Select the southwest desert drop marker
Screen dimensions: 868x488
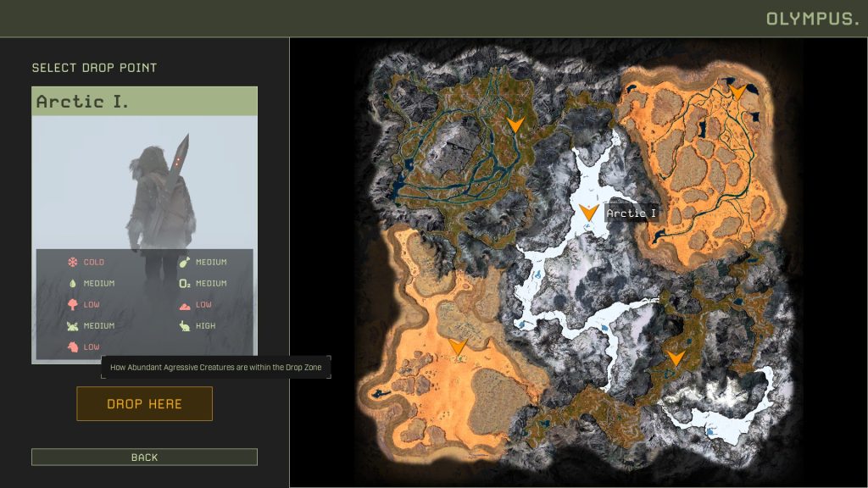pos(457,347)
